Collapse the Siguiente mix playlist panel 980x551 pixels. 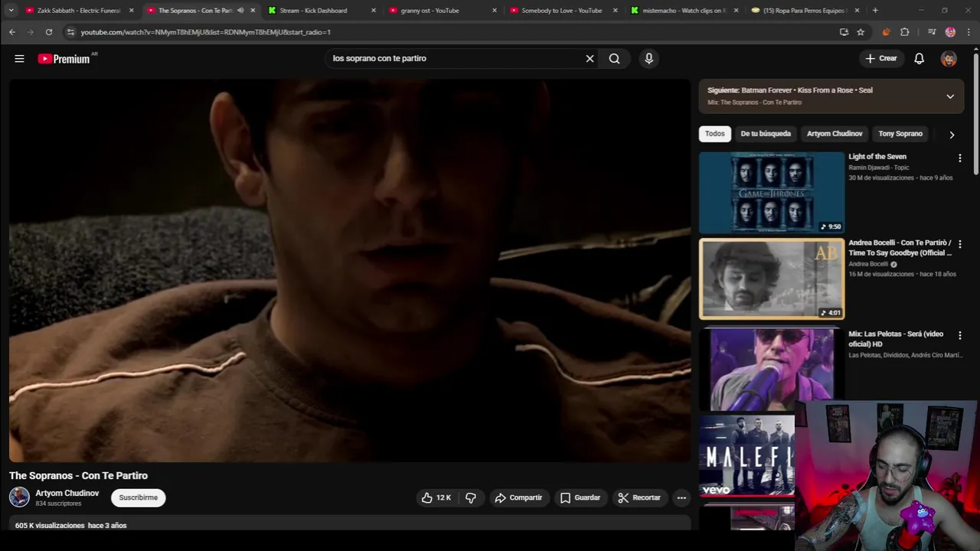[x=950, y=96]
